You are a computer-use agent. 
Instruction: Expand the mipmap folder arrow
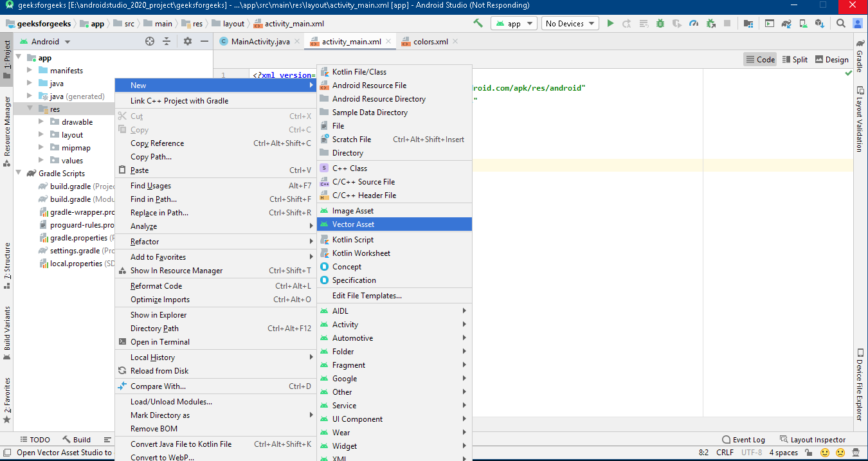click(x=41, y=148)
